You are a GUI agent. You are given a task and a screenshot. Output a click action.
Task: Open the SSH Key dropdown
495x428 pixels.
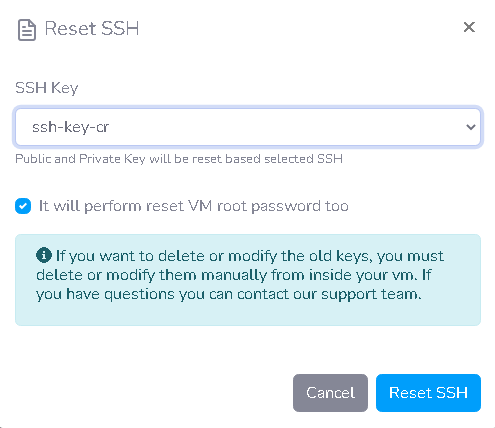[x=248, y=127]
